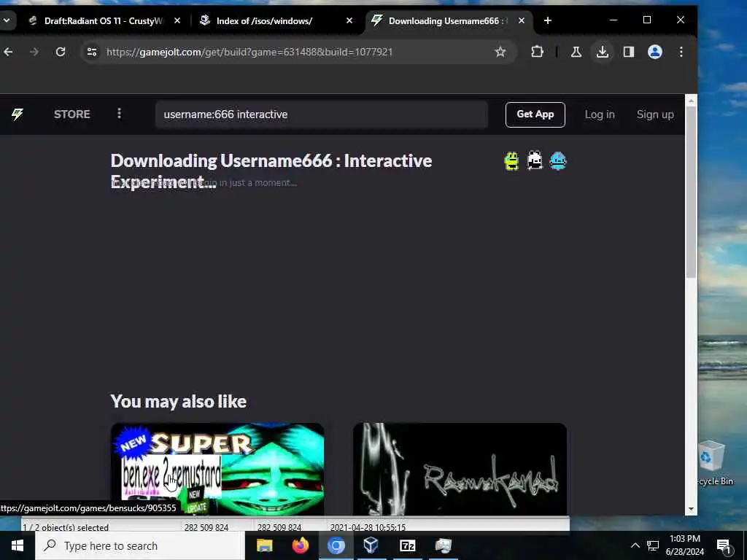The height and width of the screenshot is (560, 747).
Task: Click the blue pixel character avatar
Action: click(558, 161)
